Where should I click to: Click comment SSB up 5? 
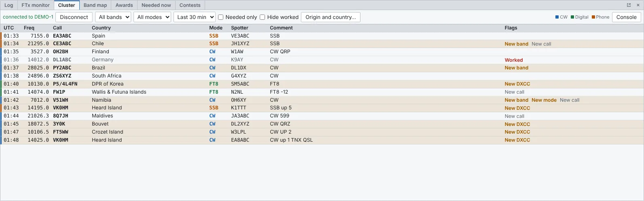point(281,108)
